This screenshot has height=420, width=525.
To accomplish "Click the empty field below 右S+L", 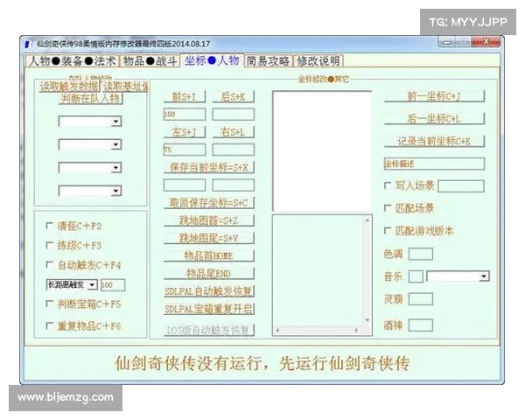I will tap(234, 150).
